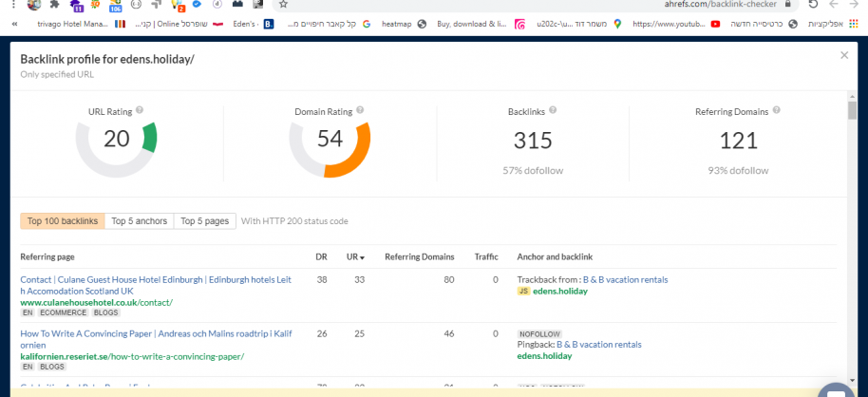This screenshot has width=868, height=397.
Task: Sort by the UR column arrow
Action: point(362,257)
